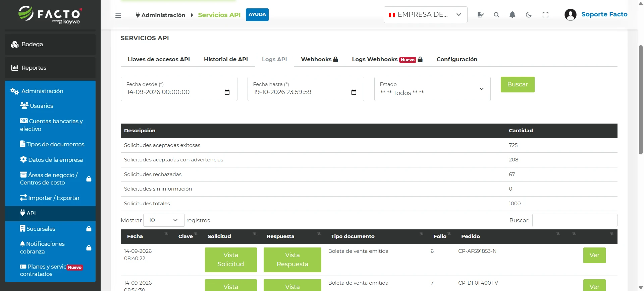This screenshot has width=644, height=291.
Task: Open calendar picker for Fecha hasta
Action: (x=354, y=92)
